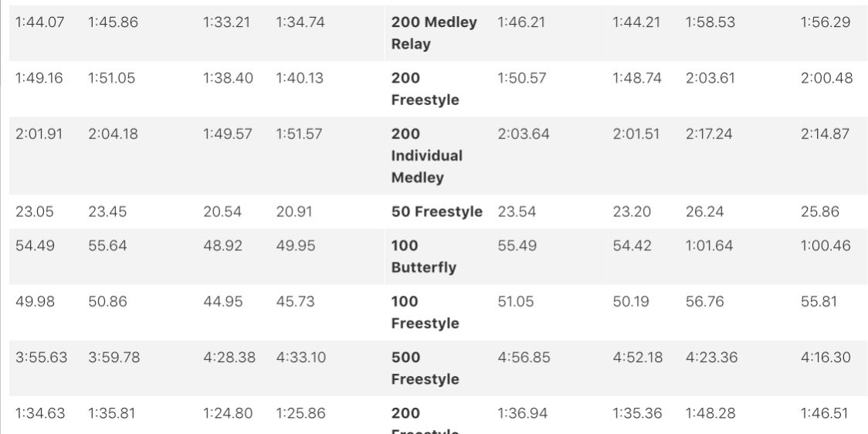Image resolution: width=868 pixels, height=434 pixels.
Task: Select the 1:49.16 time cell
Action: [x=39, y=78]
